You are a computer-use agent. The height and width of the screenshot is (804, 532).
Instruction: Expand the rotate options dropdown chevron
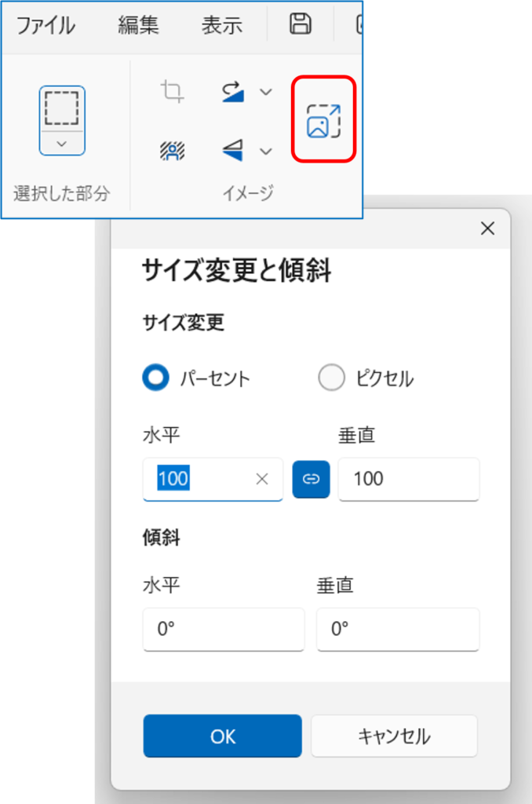click(266, 92)
